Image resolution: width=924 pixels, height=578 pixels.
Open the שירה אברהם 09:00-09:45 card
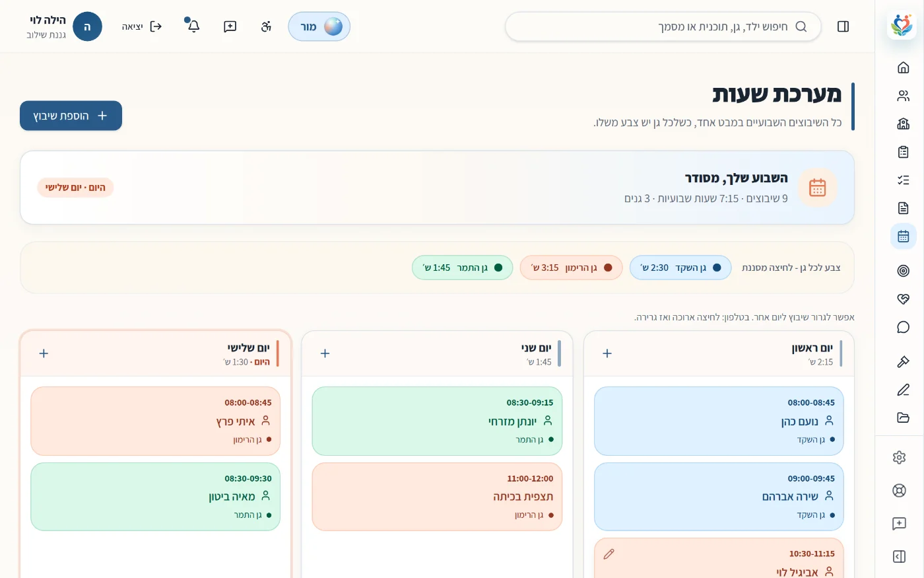(x=719, y=497)
